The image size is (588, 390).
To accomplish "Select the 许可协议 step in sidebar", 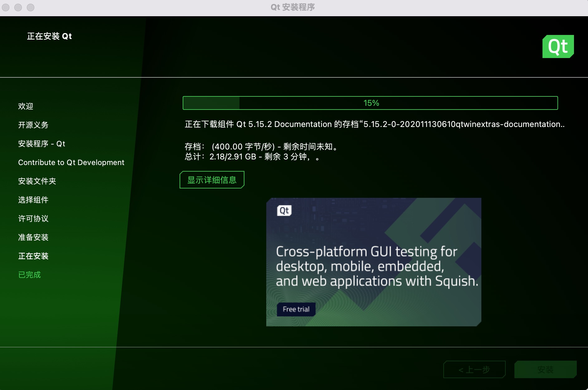I will (33, 219).
